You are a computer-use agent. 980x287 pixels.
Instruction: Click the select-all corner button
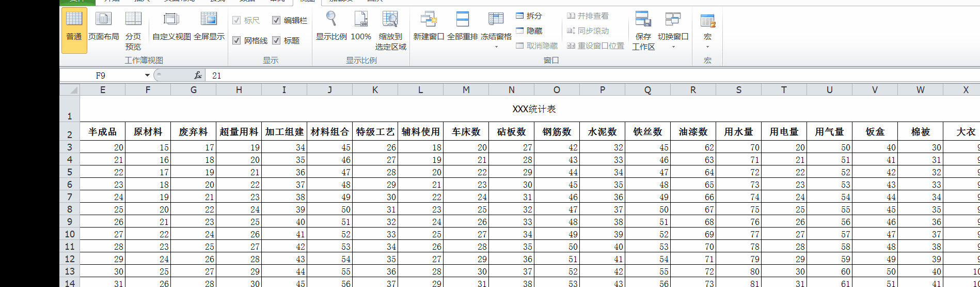70,90
